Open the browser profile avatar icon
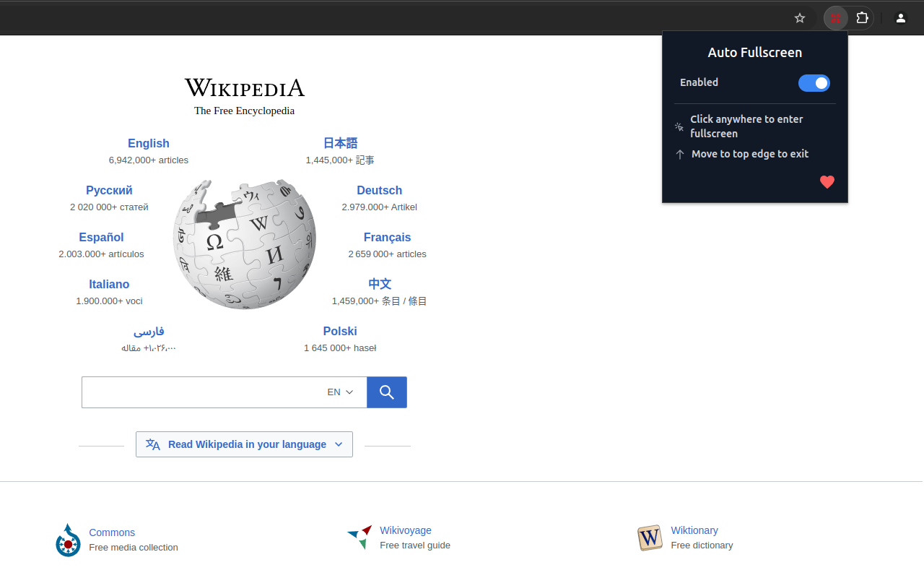This screenshot has height=578, width=924. click(x=900, y=17)
